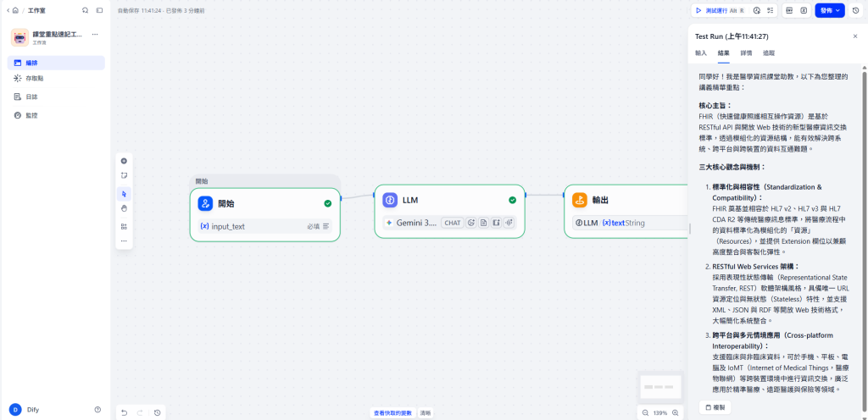Click the Test Run panel scrollbar

pos(863,241)
